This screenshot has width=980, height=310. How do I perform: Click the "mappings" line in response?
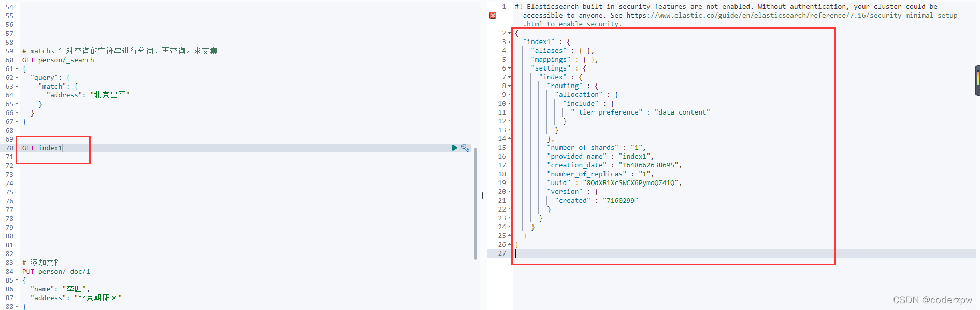click(565, 60)
